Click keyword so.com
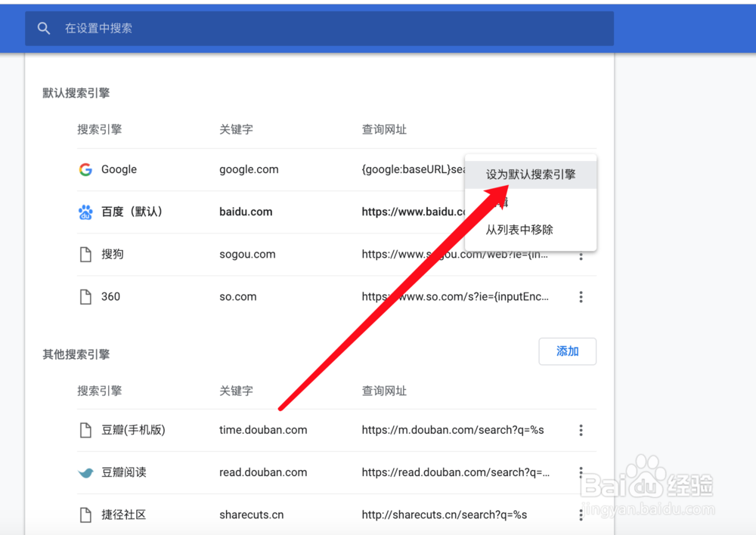The height and width of the screenshot is (535, 756). click(x=237, y=297)
